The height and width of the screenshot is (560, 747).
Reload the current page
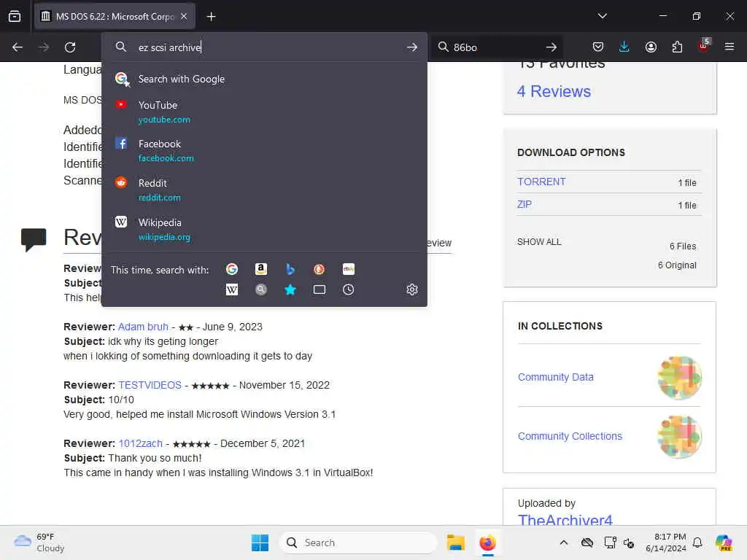tap(70, 47)
